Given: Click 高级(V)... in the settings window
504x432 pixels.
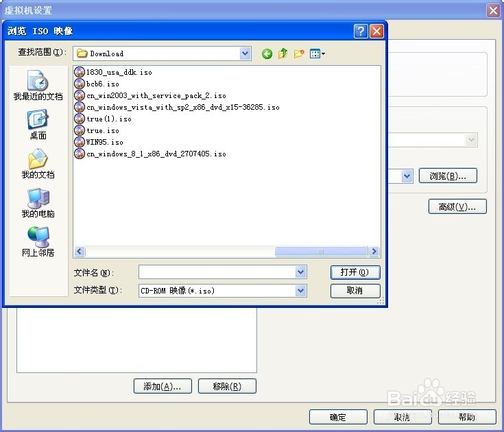Looking at the screenshot, I should click(x=457, y=206).
